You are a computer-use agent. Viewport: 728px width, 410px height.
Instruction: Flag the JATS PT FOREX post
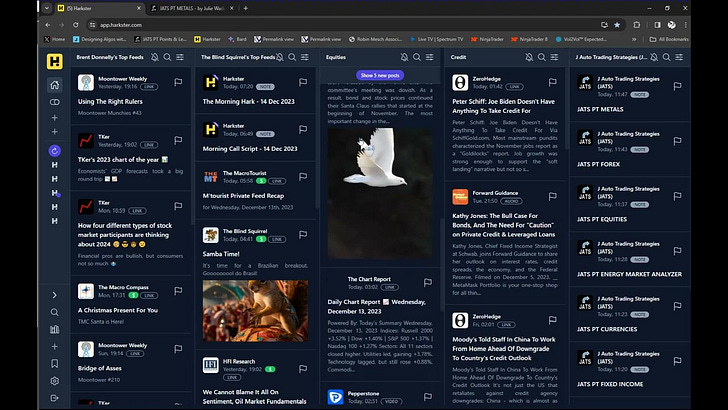[677, 141]
